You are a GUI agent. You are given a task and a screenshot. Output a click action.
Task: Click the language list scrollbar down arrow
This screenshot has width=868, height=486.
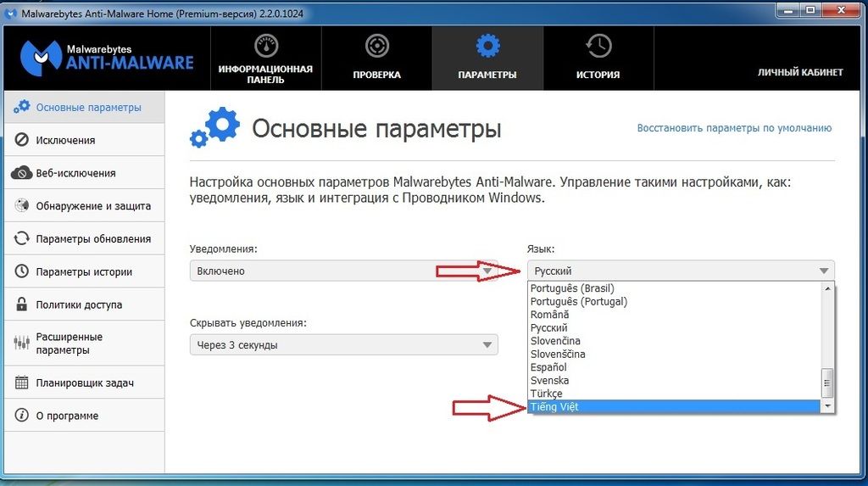[828, 407]
